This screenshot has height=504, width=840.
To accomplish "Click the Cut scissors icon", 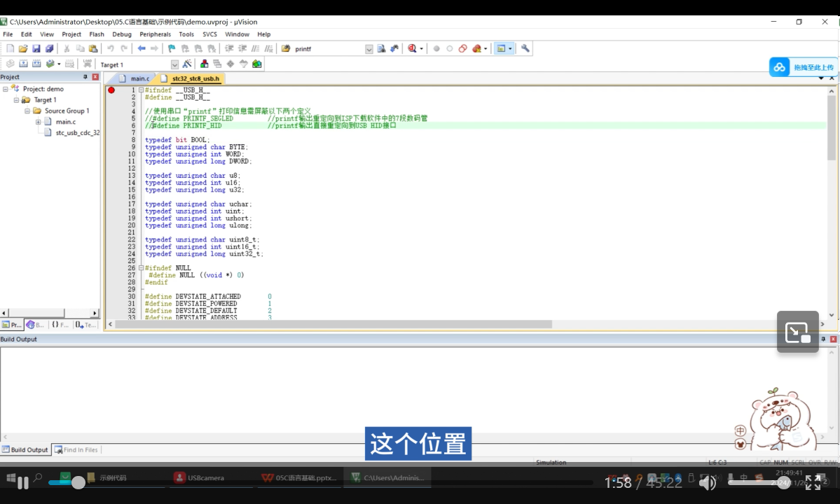I will pos(67,49).
